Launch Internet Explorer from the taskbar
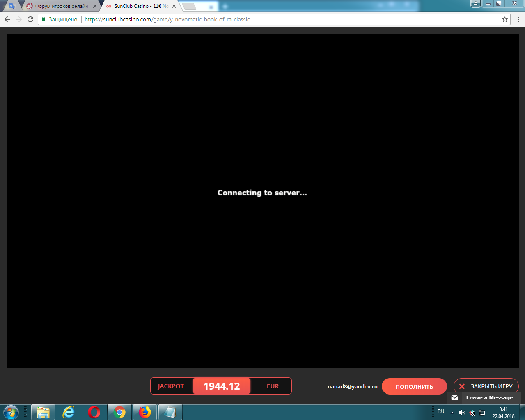This screenshot has height=420, width=525. (x=69, y=412)
